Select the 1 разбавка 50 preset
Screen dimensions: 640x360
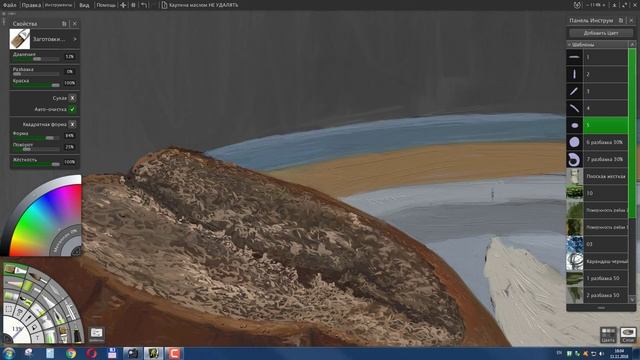click(x=597, y=278)
